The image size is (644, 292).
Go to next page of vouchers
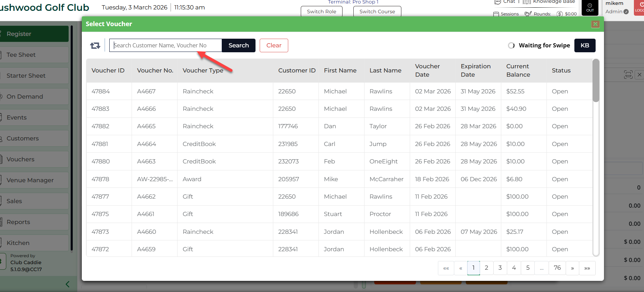[572, 268]
